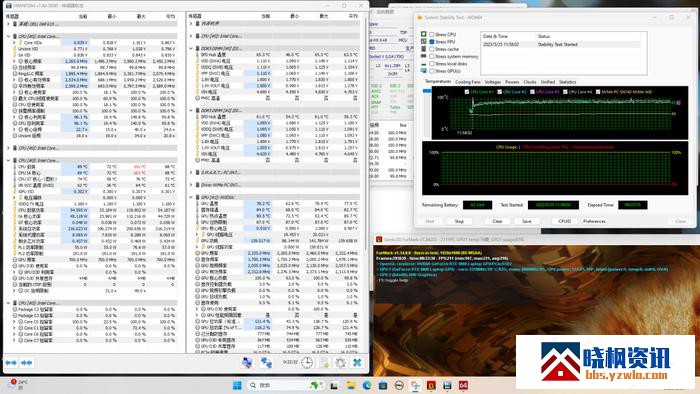Viewport: 700px width, 394px height.
Task: Open the Statistics tab
Action: coord(567,82)
